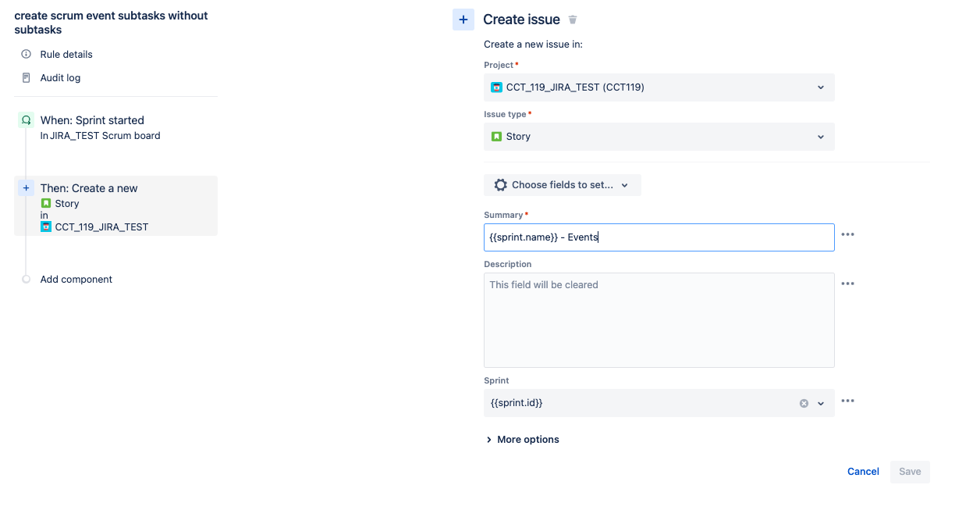The width and height of the screenshot is (980, 510).
Task: Click the gear icon on Choose fields to set
Action: point(500,184)
